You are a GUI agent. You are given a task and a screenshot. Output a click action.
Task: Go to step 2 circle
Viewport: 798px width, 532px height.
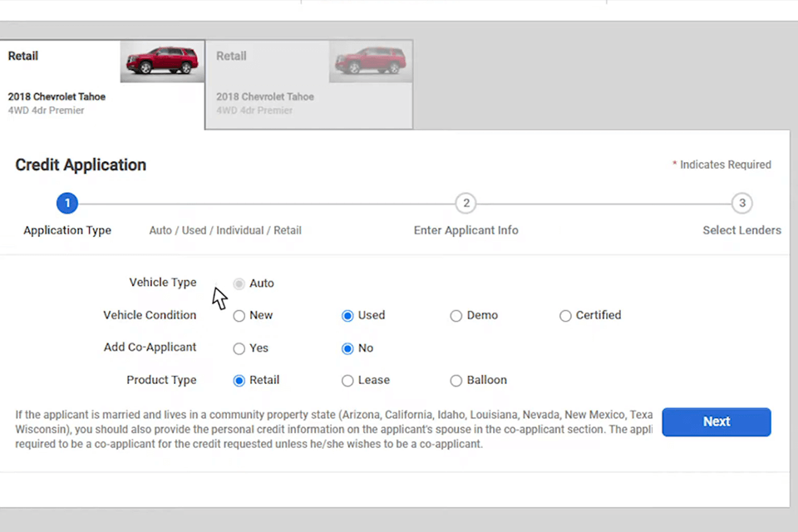(465, 203)
